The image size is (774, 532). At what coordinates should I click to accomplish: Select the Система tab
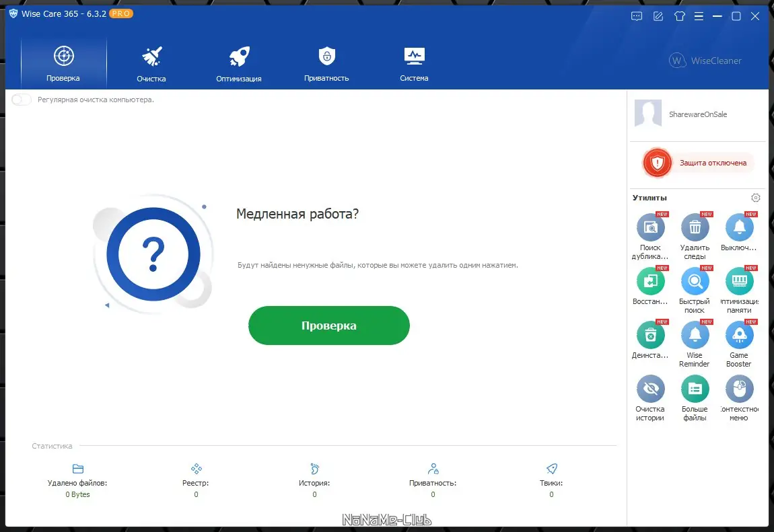tap(413, 63)
